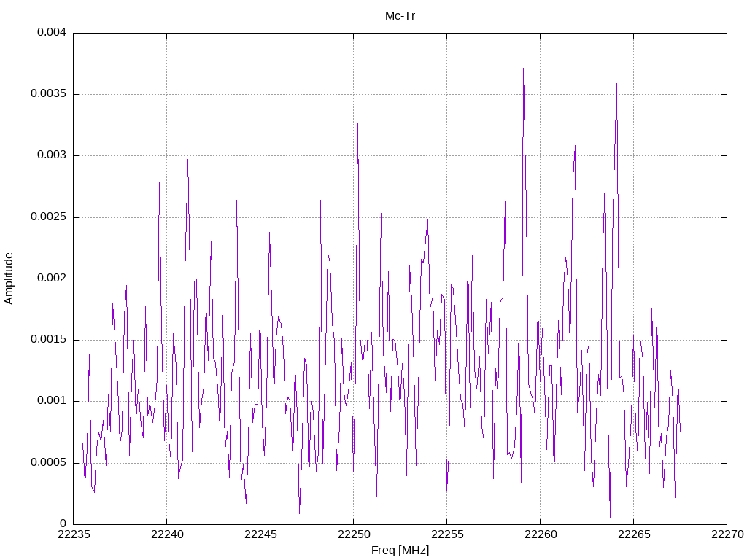Click the spectrum peak near 22264 MHz

(x=616, y=85)
